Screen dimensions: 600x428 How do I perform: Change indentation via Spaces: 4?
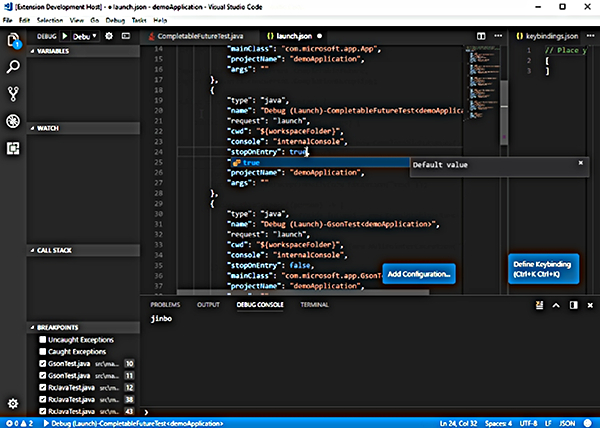[498, 423]
